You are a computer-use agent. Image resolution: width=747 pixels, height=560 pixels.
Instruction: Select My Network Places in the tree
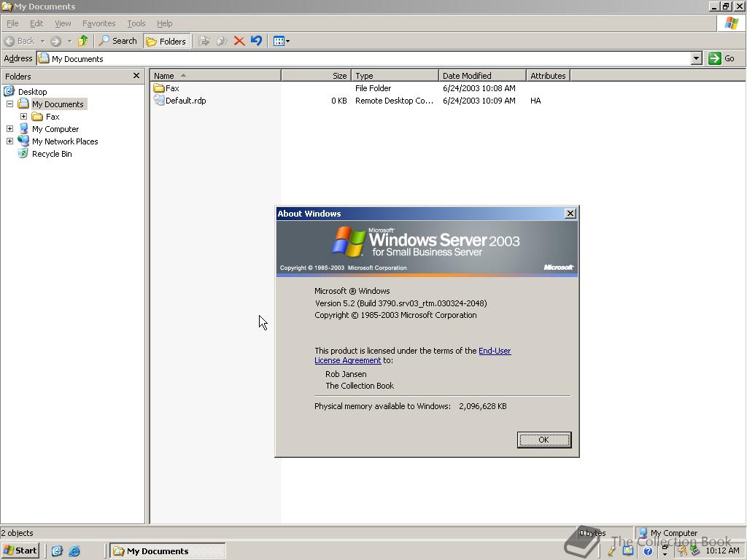pyautogui.click(x=65, y=141)
